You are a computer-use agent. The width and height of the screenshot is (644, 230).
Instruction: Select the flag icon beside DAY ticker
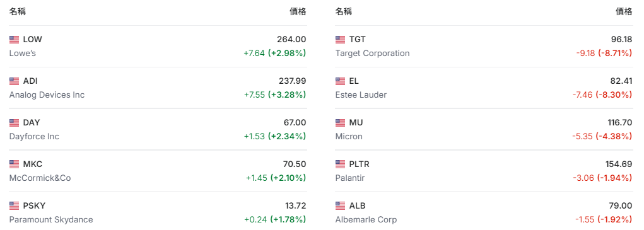pyautogui.click(x=15, y=123)
